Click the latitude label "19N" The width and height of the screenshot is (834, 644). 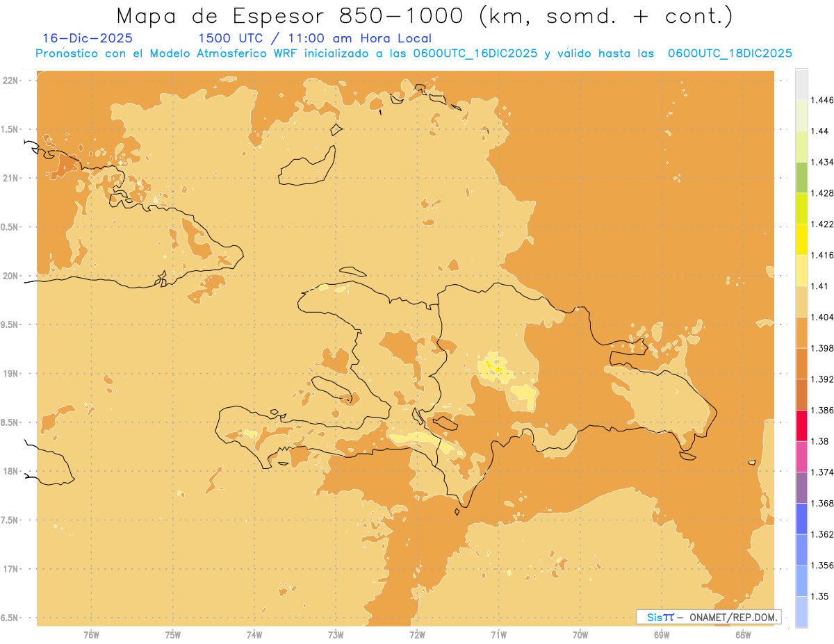click(10, 373)
